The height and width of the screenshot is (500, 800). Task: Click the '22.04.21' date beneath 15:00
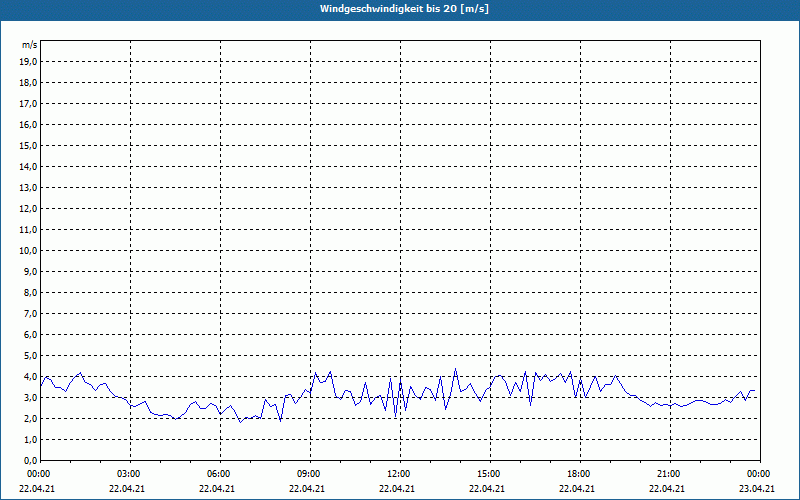pyautogui.click(x=487, y=489)
